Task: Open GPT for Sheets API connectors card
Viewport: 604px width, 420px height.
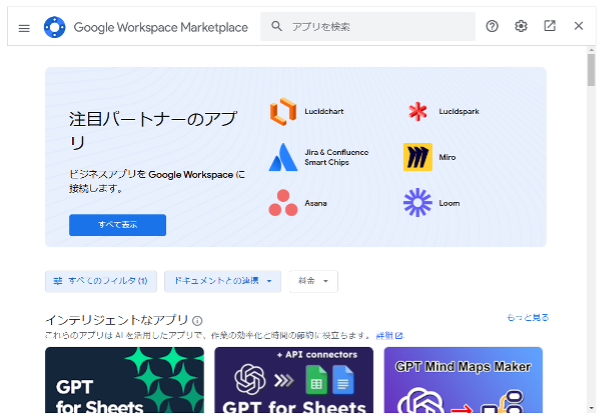Action: click(294, 380)
